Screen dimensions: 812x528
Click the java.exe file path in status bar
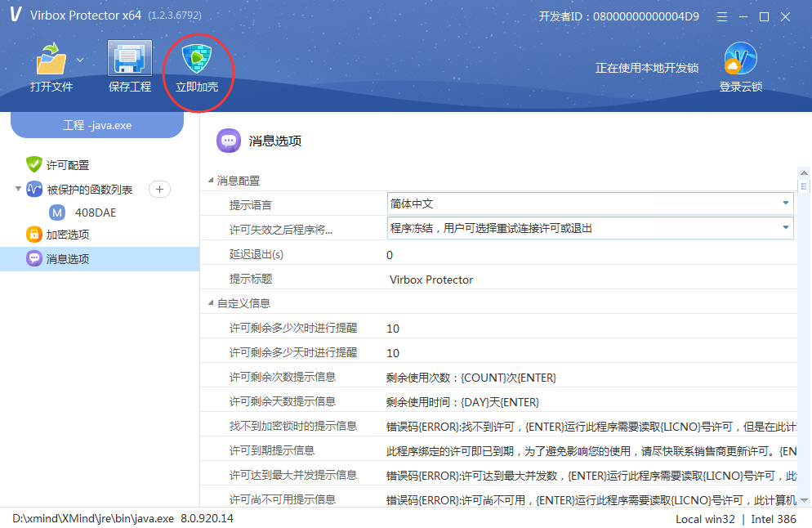coord(93,518)
